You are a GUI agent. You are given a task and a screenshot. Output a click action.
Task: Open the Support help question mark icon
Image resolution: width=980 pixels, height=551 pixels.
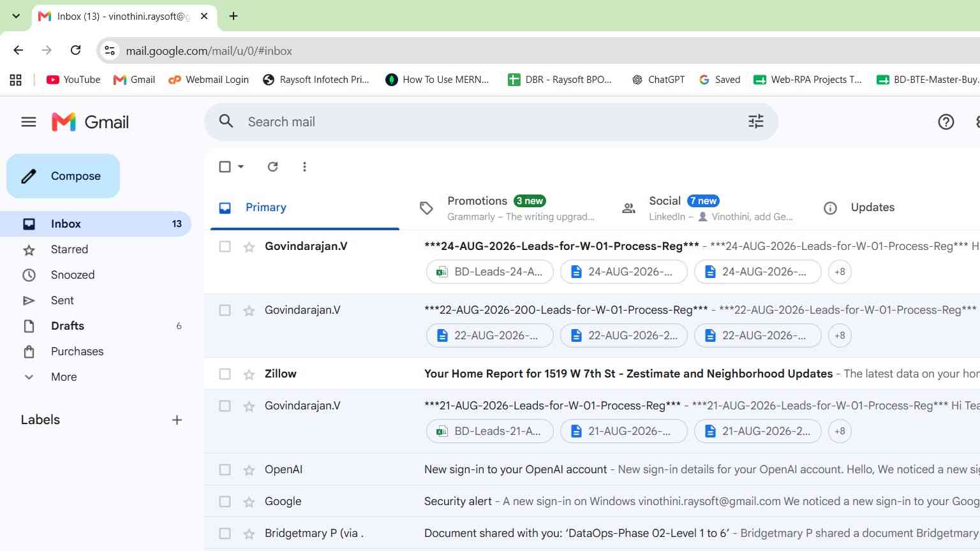point(946,122)
